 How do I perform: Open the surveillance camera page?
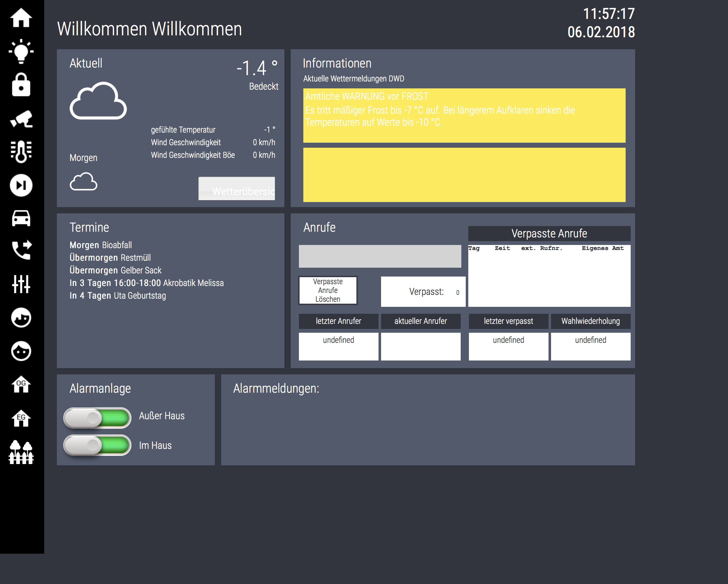click(x=21, y=118)
